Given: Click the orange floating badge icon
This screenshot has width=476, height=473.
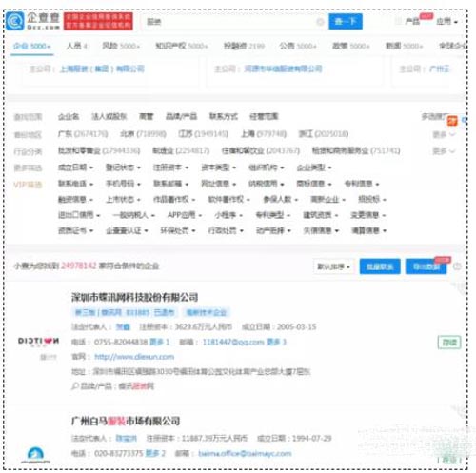Looking at the screenshot, I should pyautogui.click(x=452, y=121).
